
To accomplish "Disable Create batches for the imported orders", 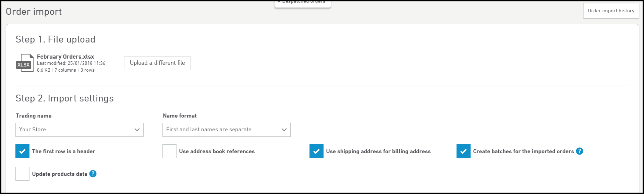I will tap(463, 151).
